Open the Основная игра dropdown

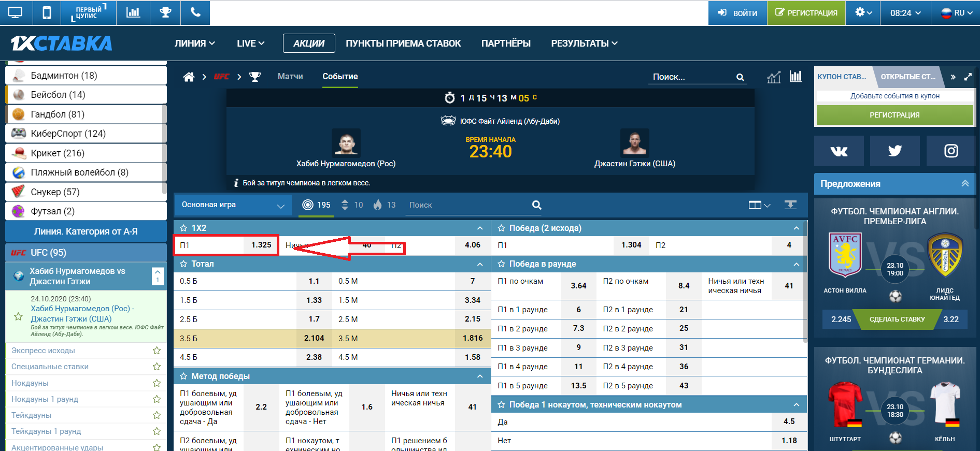233,205
